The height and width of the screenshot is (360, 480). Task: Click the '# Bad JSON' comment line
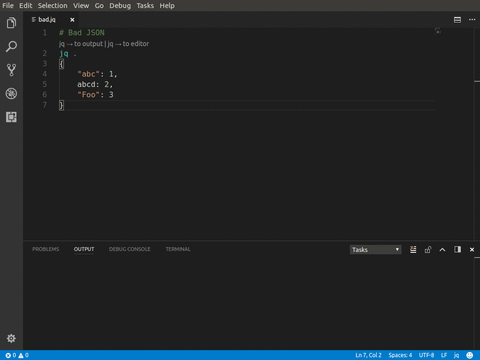click(82, 33)
